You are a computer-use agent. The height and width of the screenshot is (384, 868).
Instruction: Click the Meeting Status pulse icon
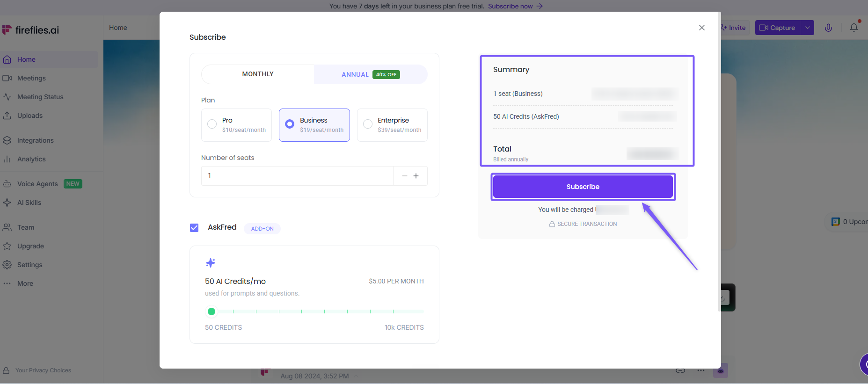pyautogui.click(x=7, y=97)
